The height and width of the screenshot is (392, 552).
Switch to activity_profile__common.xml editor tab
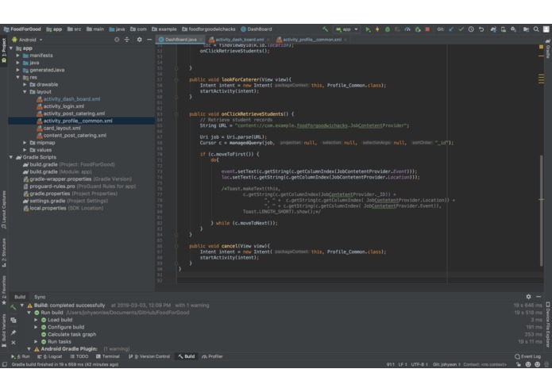point(312,40)
